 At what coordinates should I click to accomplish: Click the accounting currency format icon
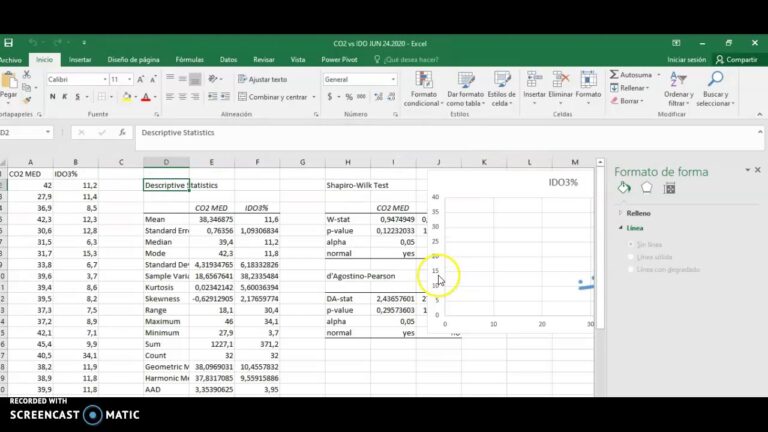pos(330,97)
